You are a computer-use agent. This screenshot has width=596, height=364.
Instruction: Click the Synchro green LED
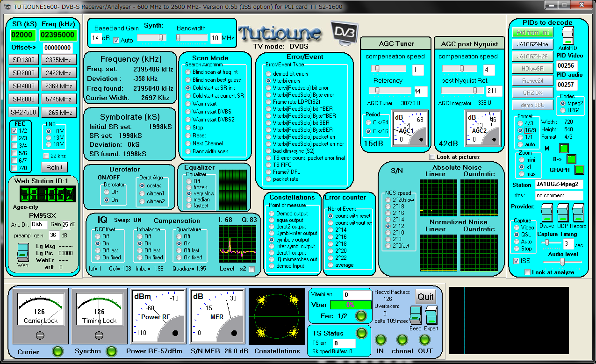pyautogui.click(x=111, y=351)
